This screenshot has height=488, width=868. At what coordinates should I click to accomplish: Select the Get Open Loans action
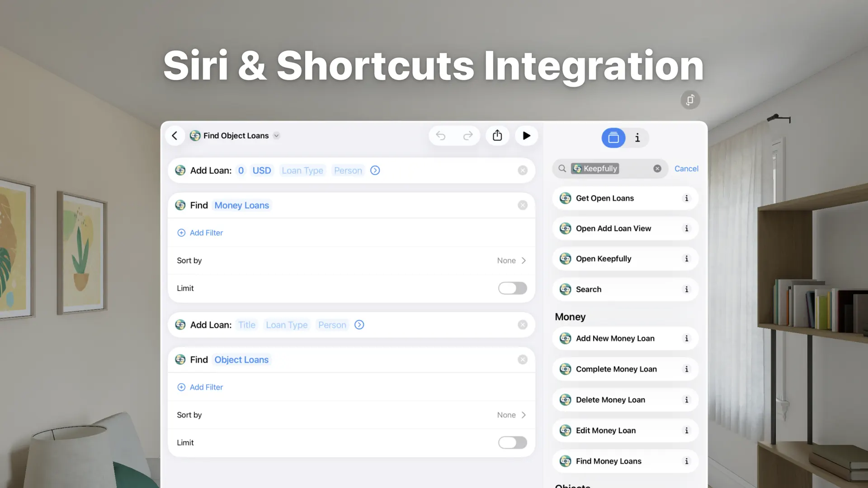pos(604,198)
